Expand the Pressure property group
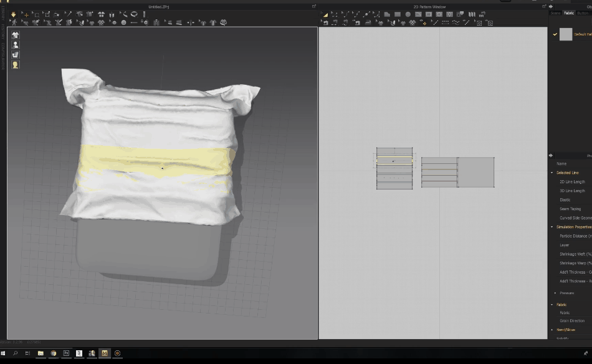This screenshot has height=364, width=592. (555, 293)
